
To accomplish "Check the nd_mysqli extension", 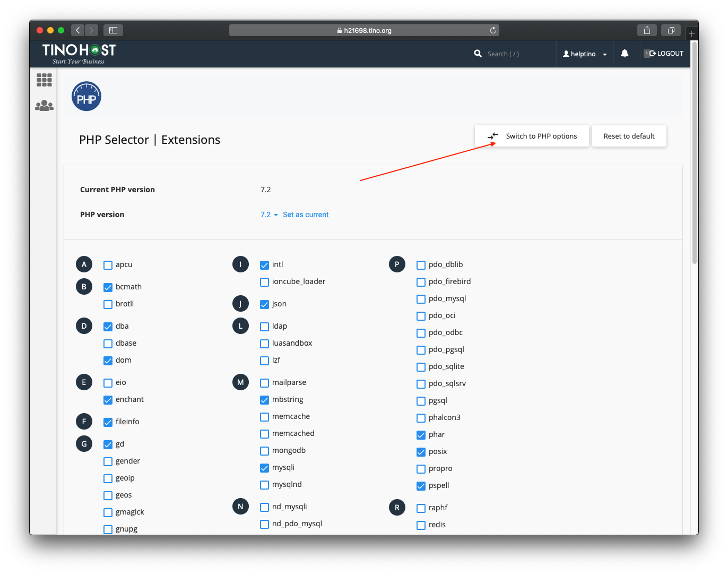I will pyautogui.click(x=264, y=507).
